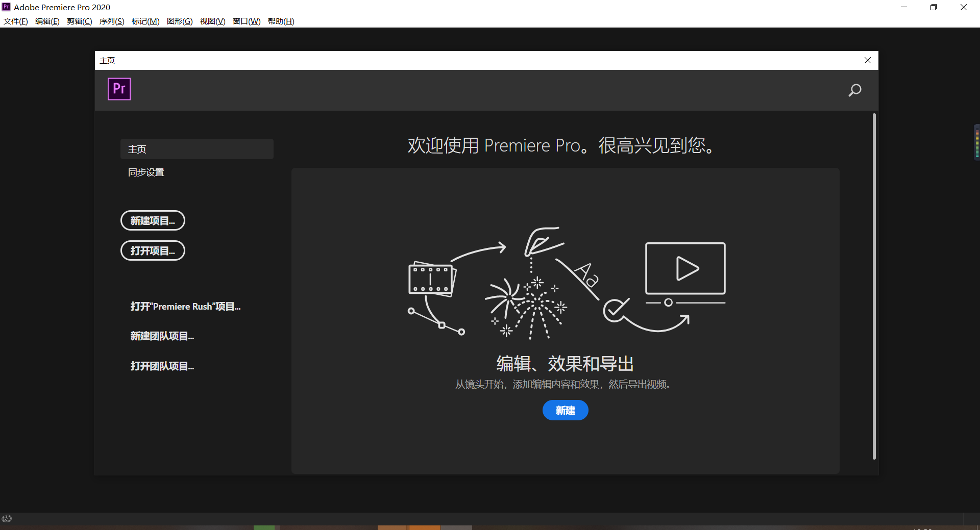
Task: Click the 编辑、效果和导出 heading
Action: pos(566,364)
